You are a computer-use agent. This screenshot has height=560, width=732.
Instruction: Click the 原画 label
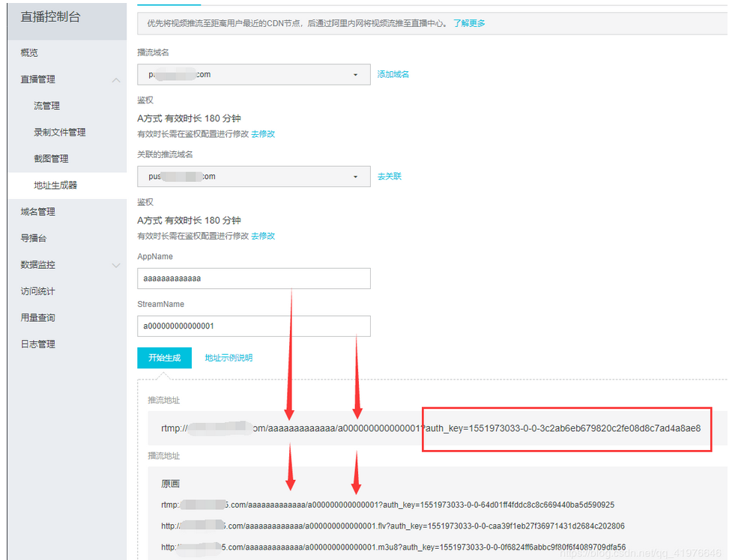point(170,484)
